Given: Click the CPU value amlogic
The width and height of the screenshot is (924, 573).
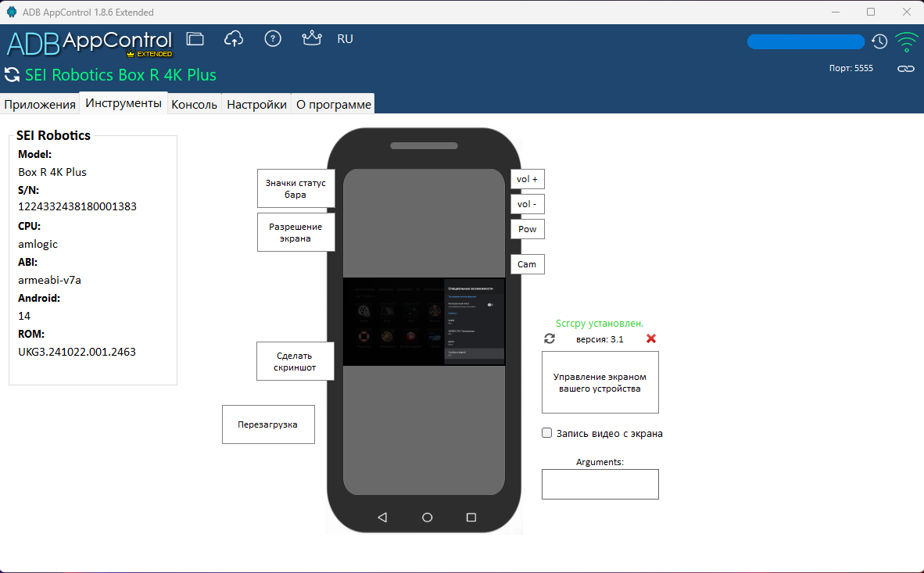Looking at the screenshot, I should [38, 244].
